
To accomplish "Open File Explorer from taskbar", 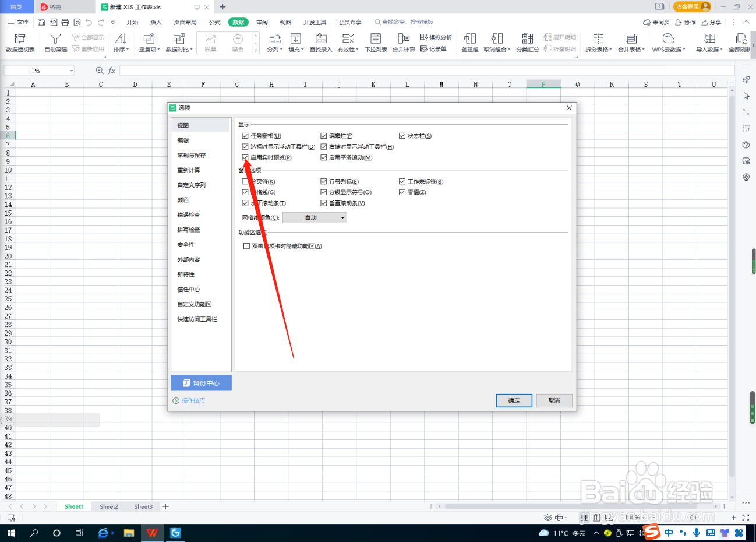I will [x=129, y=533].
